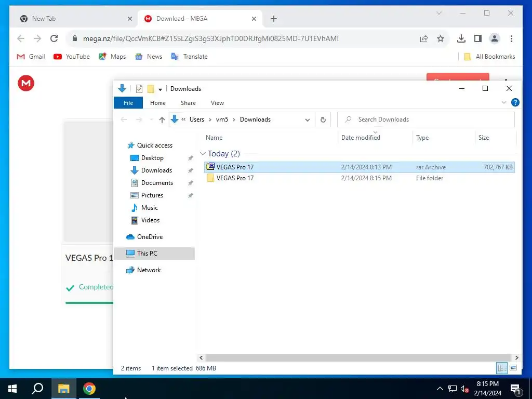Open Customize Quick Access Toolbar dropdown

coord(160,89)
